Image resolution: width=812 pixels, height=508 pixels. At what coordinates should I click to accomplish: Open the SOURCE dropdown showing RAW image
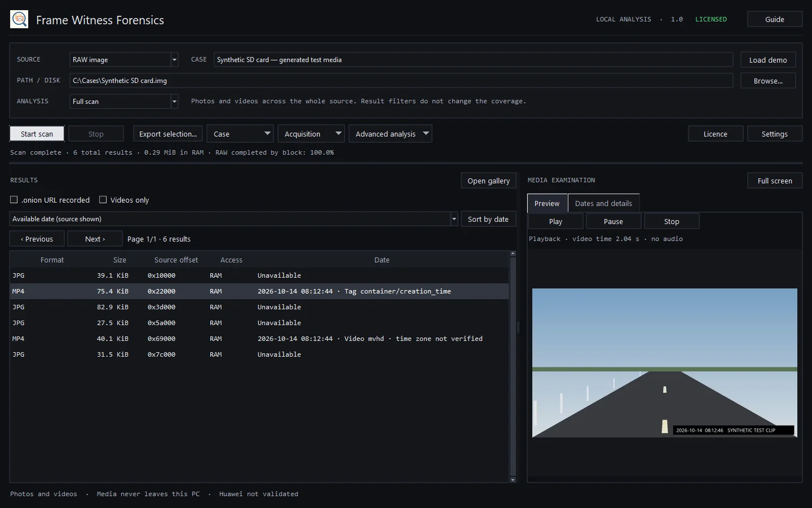[x=124, y=59]
